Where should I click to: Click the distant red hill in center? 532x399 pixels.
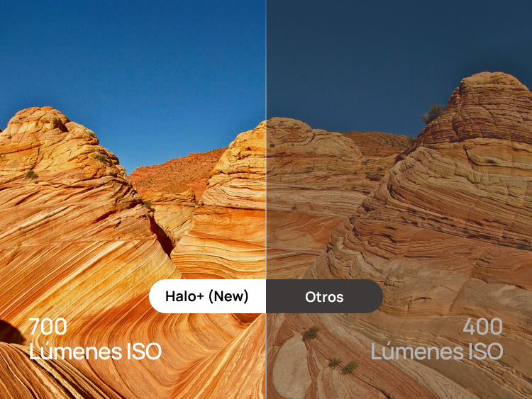(177, 172)
